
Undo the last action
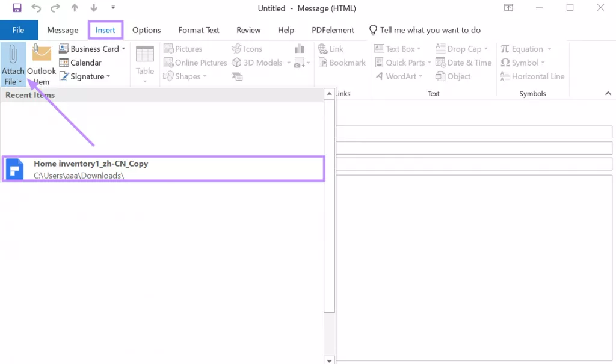click(x=36, y=8)
